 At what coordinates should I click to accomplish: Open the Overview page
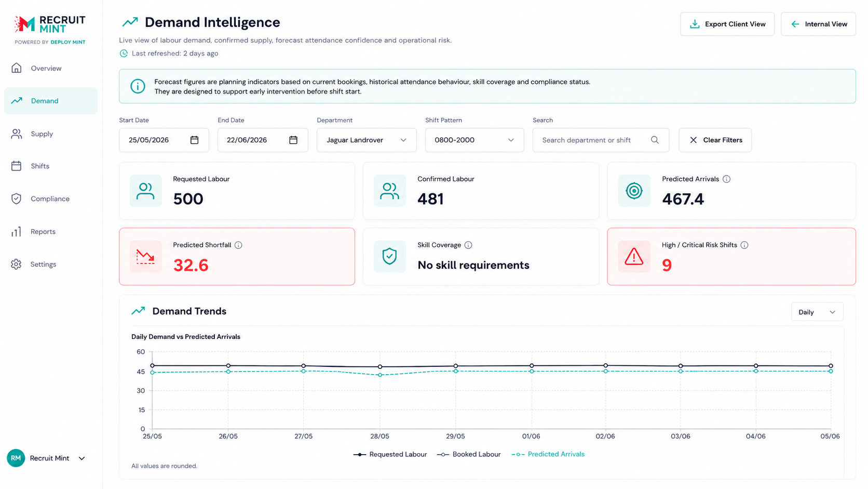pyautogui.click(x=51, y=68)
